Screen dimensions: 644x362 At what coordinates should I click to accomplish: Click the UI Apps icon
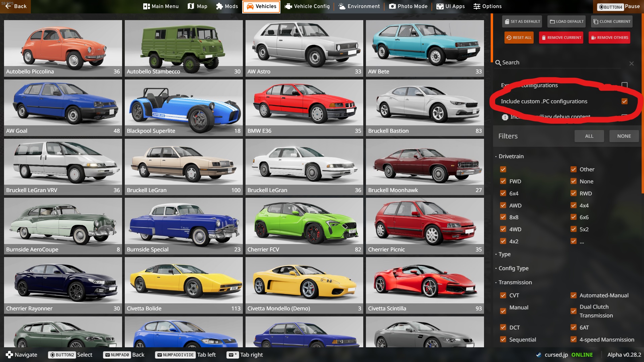coord(440,6)
